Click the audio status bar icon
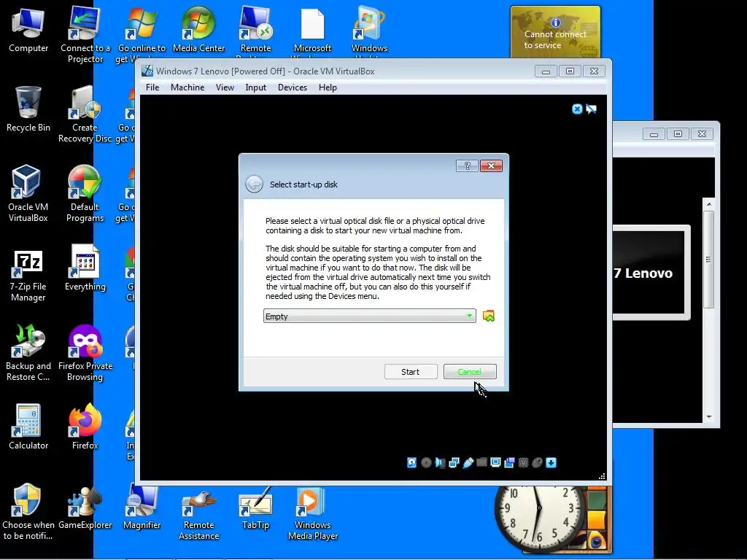747x560 pixels. pyautogui.click(x=440, y=462)
